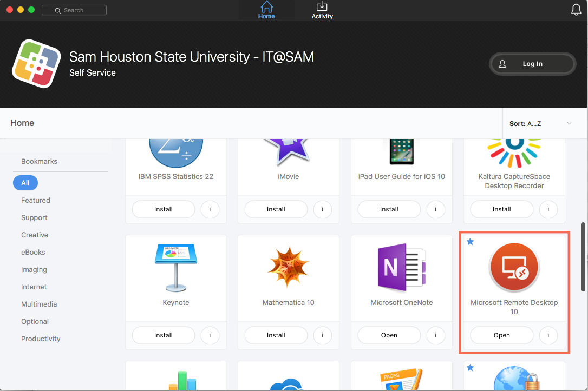588x391 pixels.
Task: Click the Keynote podium icon
Action: tap(176, 267)
